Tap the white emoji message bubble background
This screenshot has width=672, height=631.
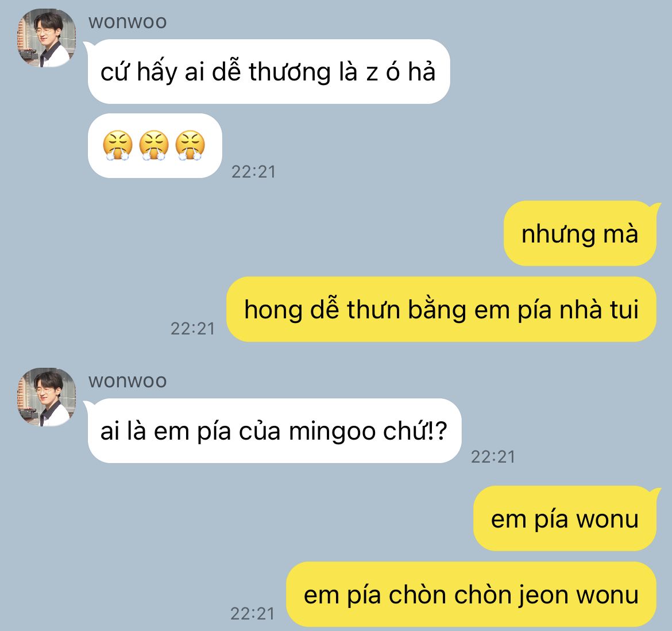(155, 146)
